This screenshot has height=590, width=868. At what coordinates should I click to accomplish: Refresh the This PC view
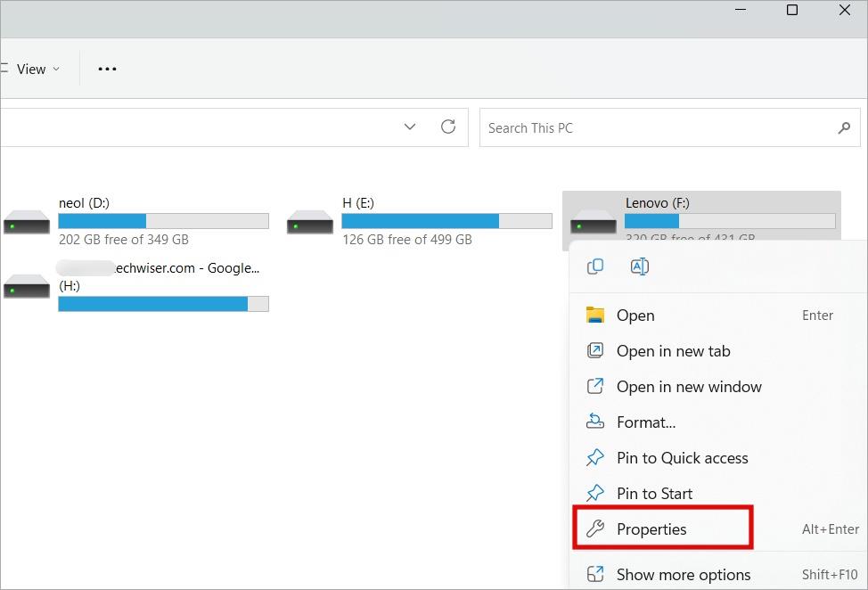tap(448, 127)
